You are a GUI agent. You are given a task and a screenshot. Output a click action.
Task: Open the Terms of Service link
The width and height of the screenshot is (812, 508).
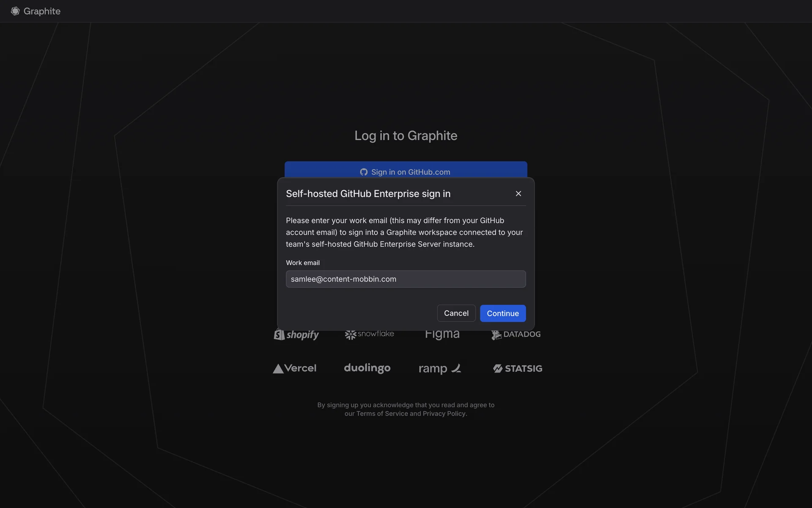pos(382,414)
